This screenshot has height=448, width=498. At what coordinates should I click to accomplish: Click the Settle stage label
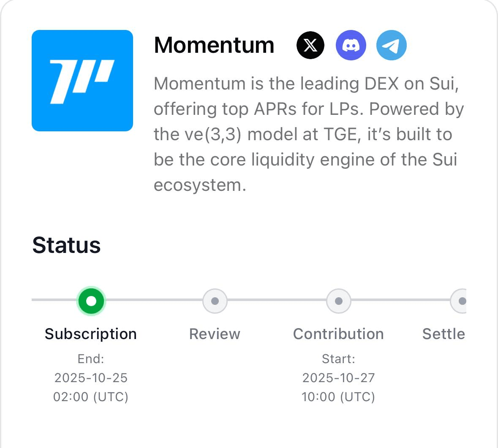[444, 334]
